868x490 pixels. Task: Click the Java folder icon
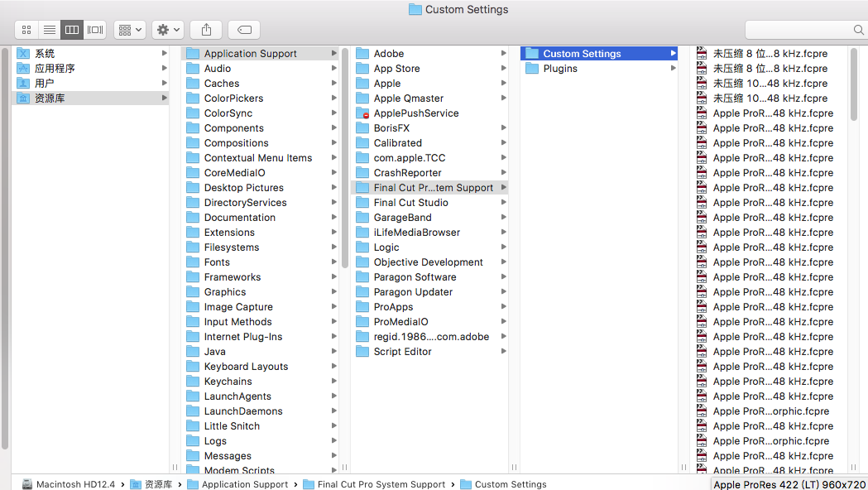point(193,352)
